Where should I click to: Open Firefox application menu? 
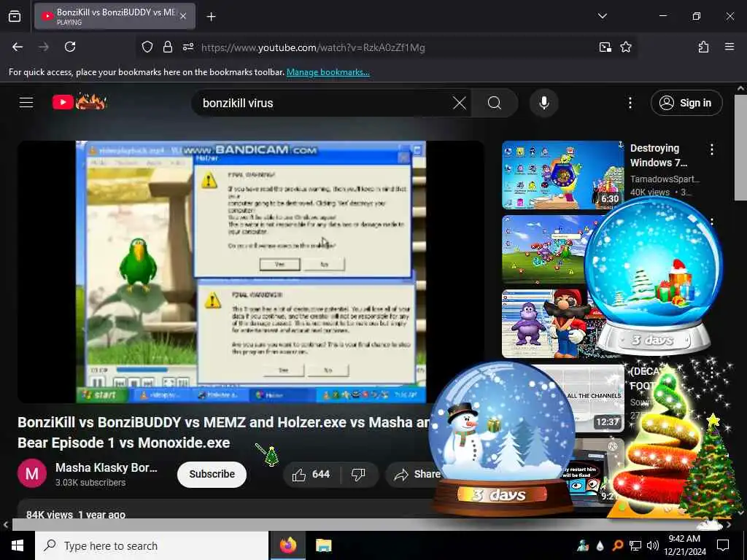(x=729, y=47)
